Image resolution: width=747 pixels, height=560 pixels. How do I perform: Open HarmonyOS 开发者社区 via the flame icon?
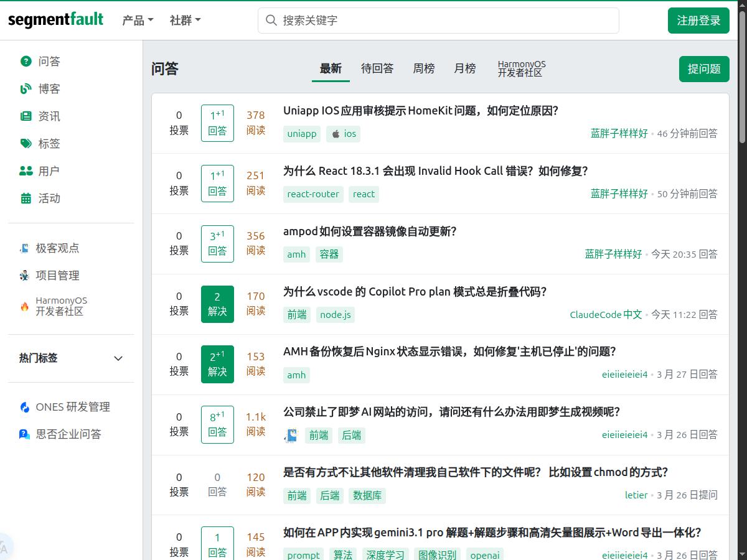point(24,305)
